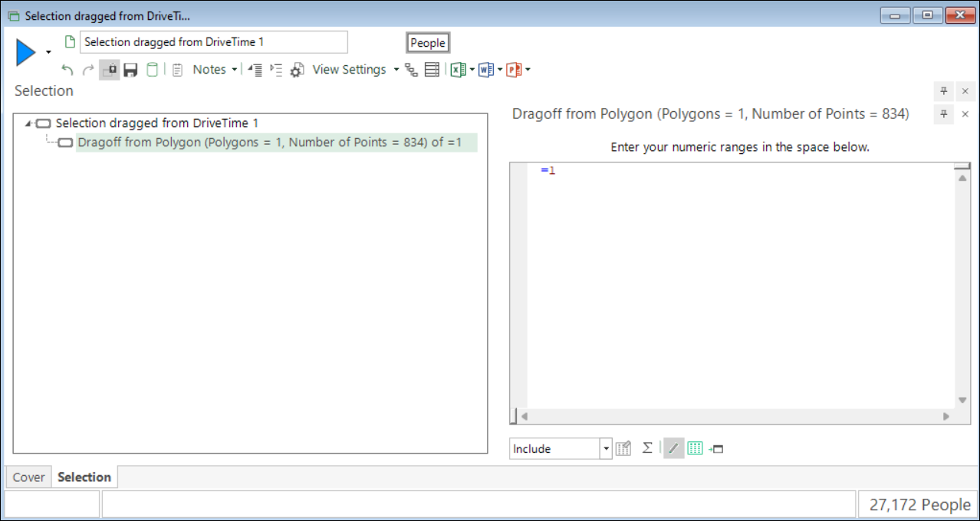Viewport: 980px width, 521px height.
Task: Open View Settings gear icon
Action: coord(298,70)
